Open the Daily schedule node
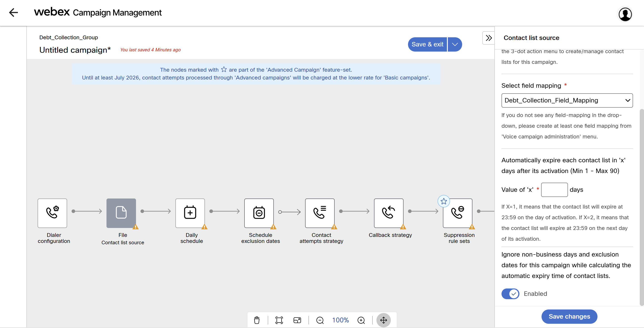The width and height of the screenshot is (644, 328). (x=190, y=213)
